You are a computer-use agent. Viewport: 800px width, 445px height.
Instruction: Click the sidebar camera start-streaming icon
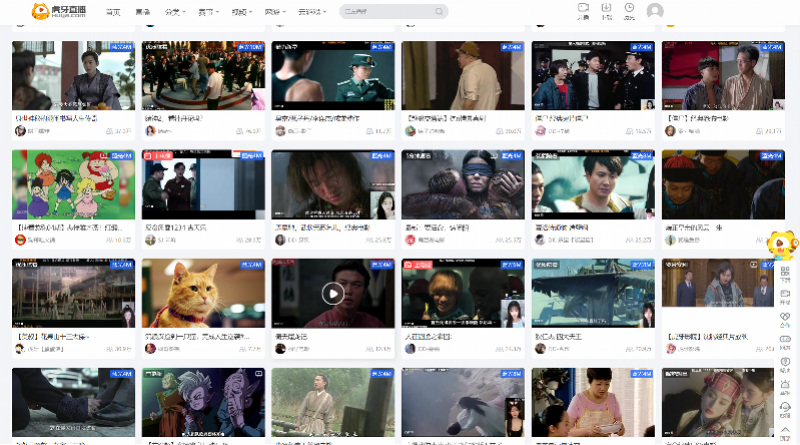785,294
